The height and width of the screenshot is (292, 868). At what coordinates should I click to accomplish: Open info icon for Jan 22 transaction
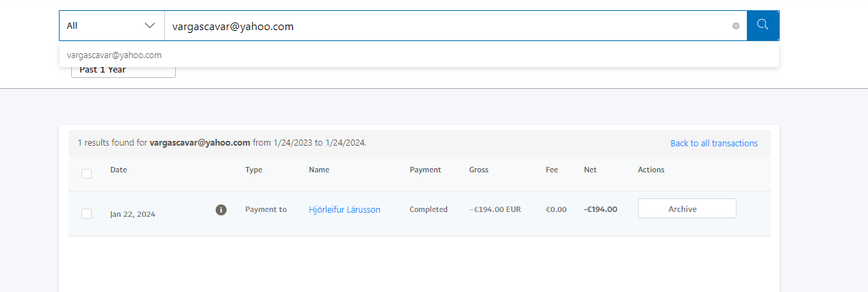(221, 210)
